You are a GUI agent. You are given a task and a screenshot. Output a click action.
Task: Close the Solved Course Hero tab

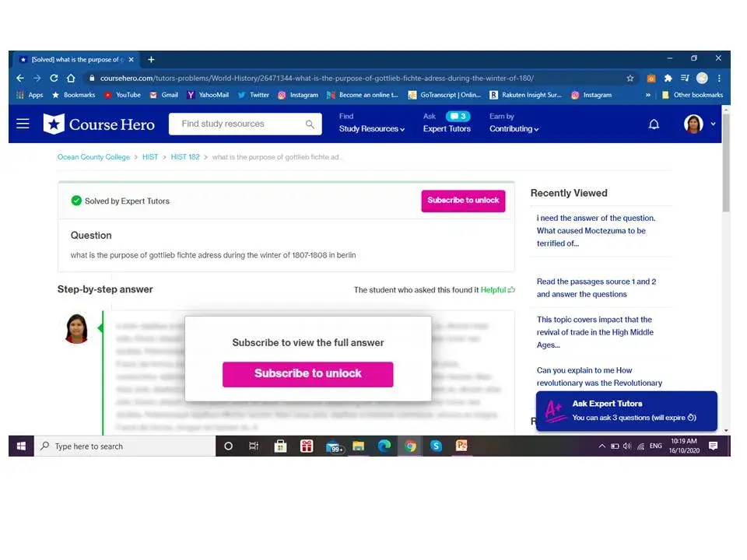131,60
